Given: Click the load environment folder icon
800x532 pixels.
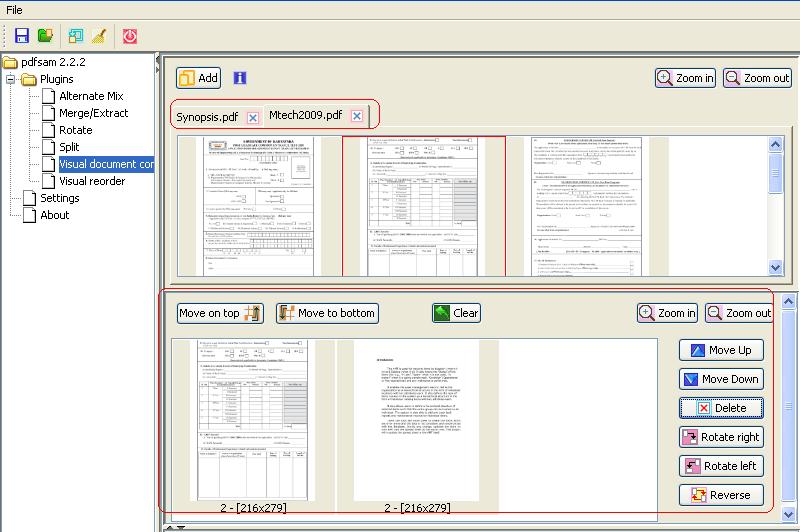Looking at the screenshot, I should coord(45,36).
